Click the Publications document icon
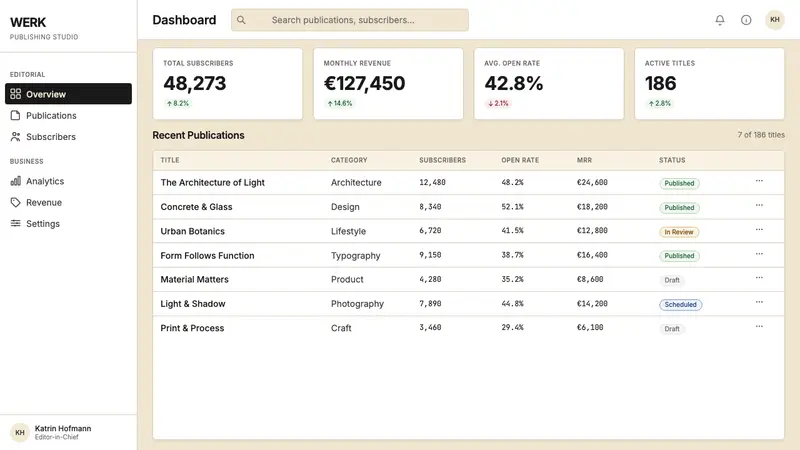The height and width of the screenshot is (450, 800). click(x=16, y=115)
